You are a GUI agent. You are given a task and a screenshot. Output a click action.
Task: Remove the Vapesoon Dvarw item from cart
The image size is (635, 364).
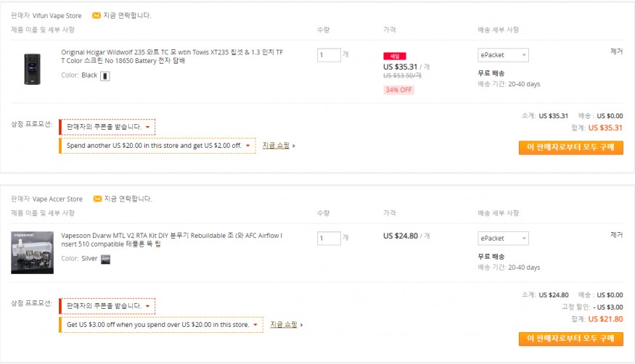(616, 235)
